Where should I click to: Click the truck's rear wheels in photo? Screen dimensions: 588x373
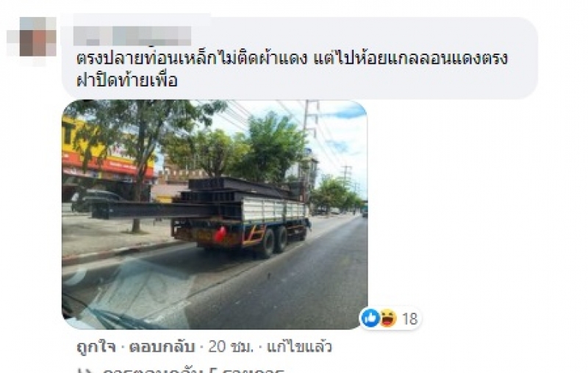coord(273,242)
